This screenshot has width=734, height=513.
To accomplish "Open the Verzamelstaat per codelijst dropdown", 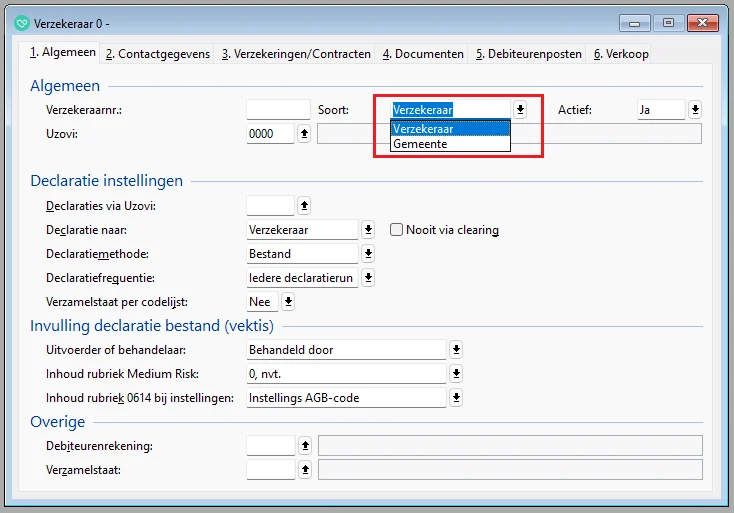I will [x=288, y=302].
